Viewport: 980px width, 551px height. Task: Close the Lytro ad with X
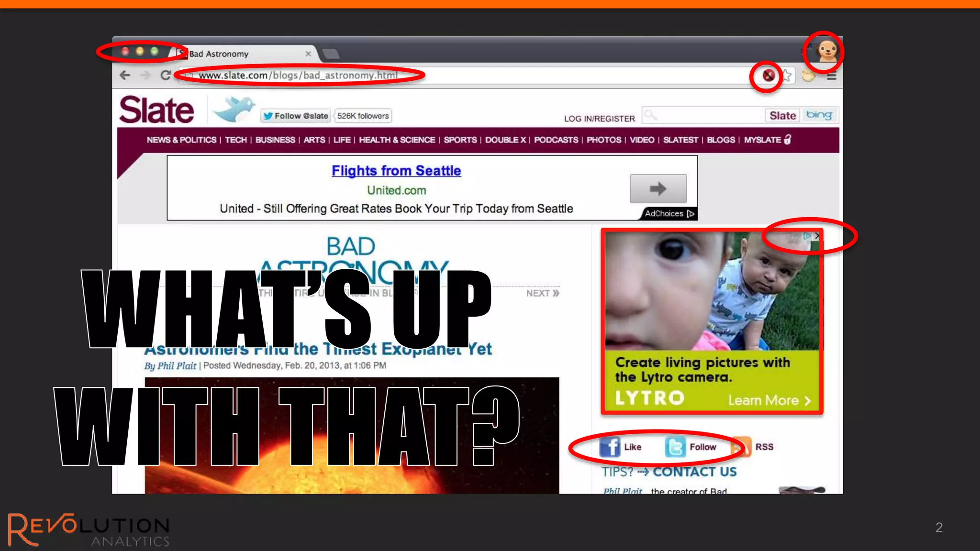817,236
